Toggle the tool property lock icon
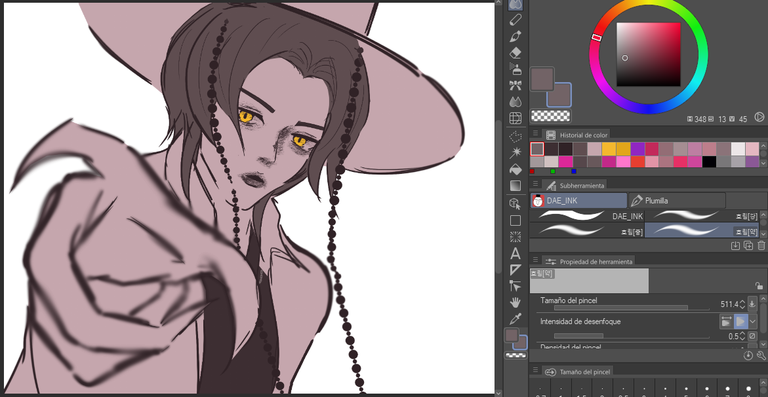 (759, 286)
